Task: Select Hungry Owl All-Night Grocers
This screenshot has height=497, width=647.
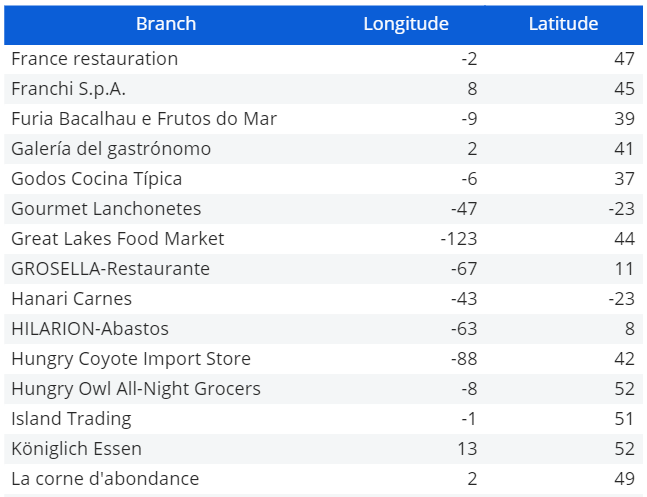Action: pos(136,389)
